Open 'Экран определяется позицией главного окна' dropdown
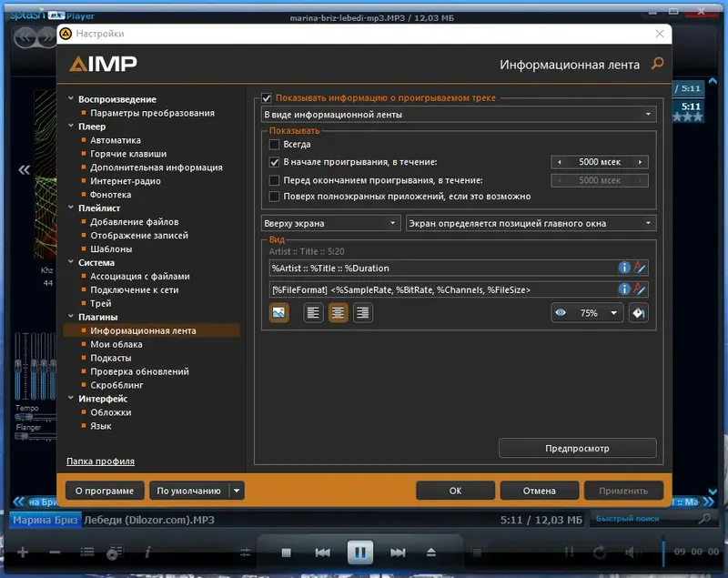The height and width of the screenshot is (578, 728). [x=531, y=223]
